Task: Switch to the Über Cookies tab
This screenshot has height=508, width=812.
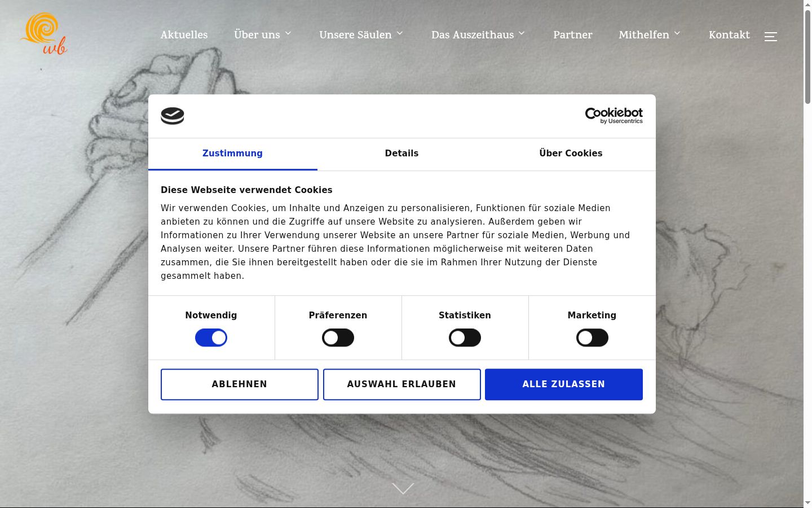Action: coord(571,154)
